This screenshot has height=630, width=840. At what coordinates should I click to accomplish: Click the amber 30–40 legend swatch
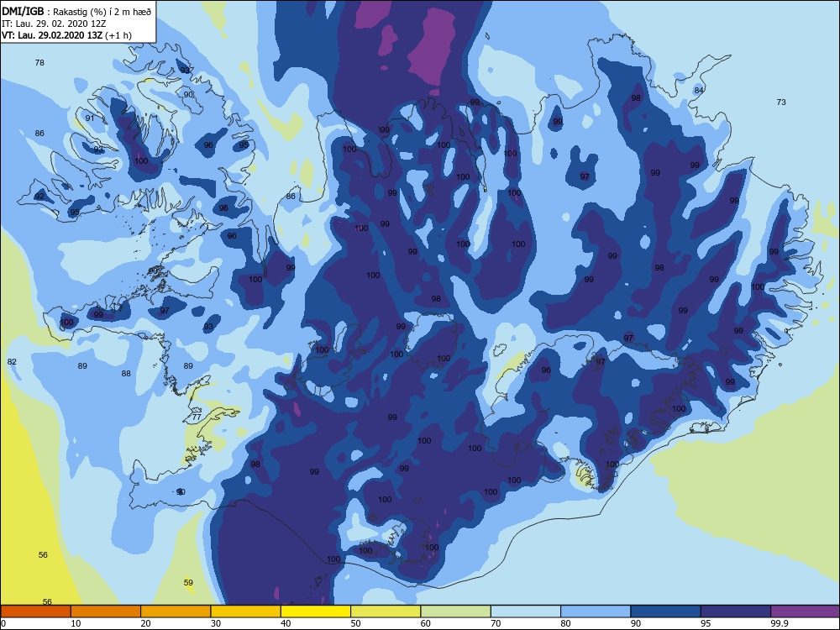point(246,612)
